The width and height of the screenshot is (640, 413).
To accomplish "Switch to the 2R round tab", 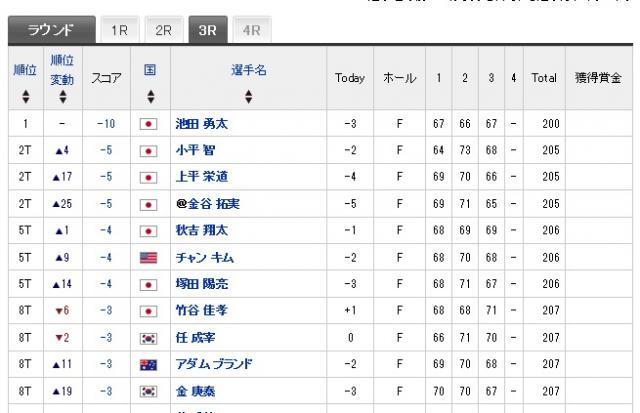I will point(163,30).
